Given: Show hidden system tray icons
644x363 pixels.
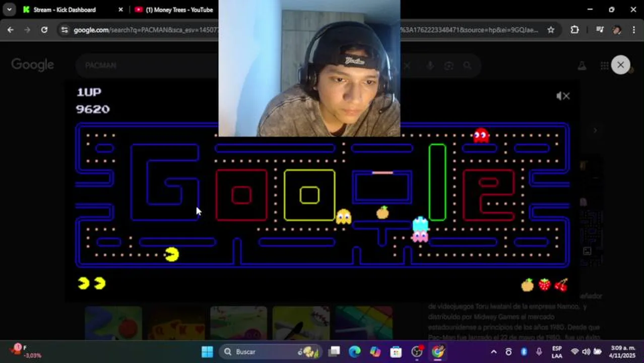Looking at the screenshot, I should pos(493,352).
